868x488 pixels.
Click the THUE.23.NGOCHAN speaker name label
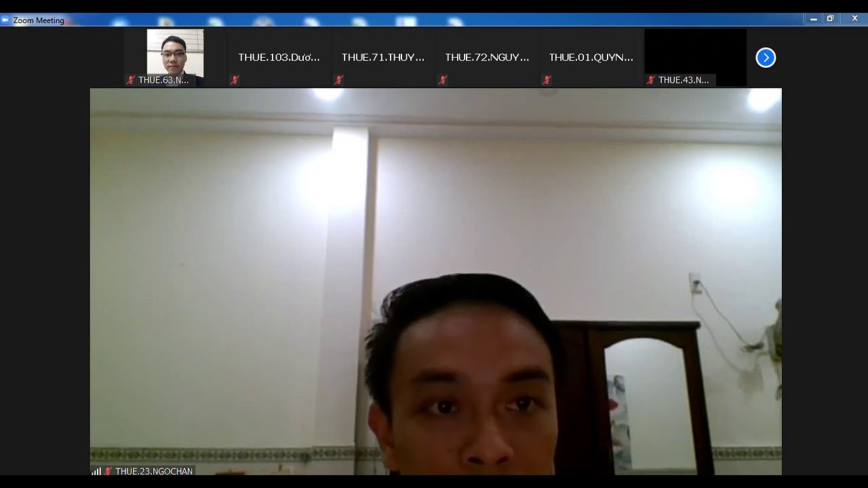pos(154,471)
